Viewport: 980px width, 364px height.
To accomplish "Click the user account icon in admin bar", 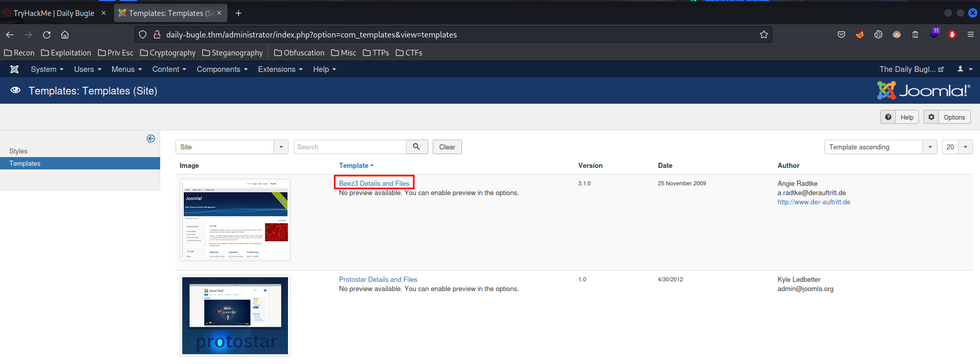I will coord(960,69).
